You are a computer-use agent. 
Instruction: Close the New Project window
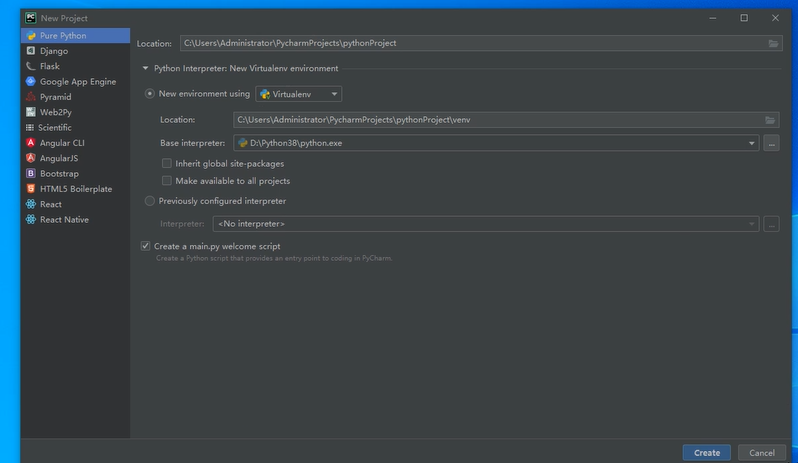[x=775, y=18]
